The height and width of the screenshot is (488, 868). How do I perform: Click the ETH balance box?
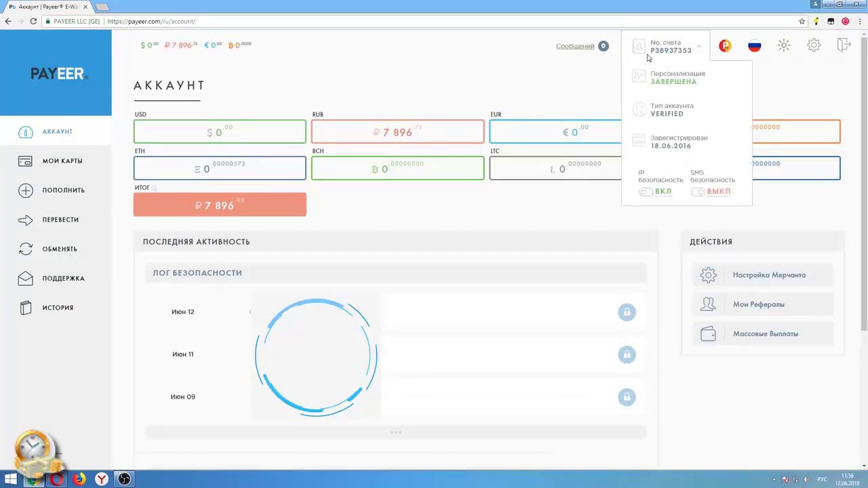click(x=220, y=168)
